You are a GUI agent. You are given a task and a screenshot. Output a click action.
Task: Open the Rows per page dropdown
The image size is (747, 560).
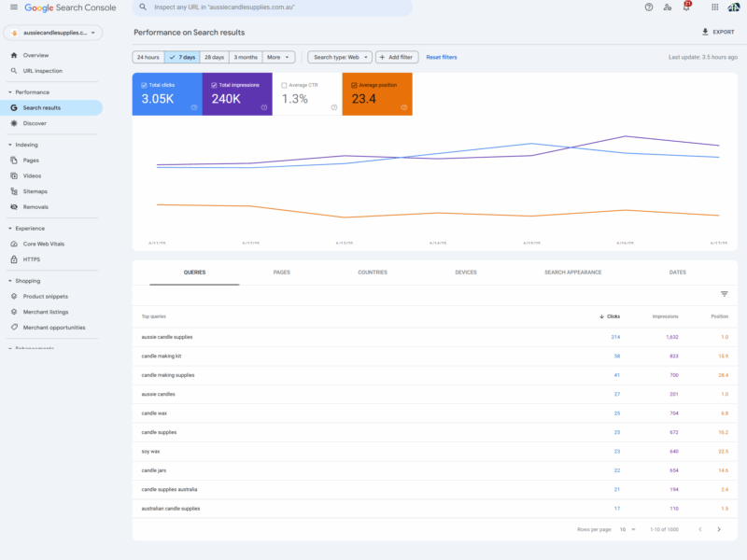tap(627, 529)
